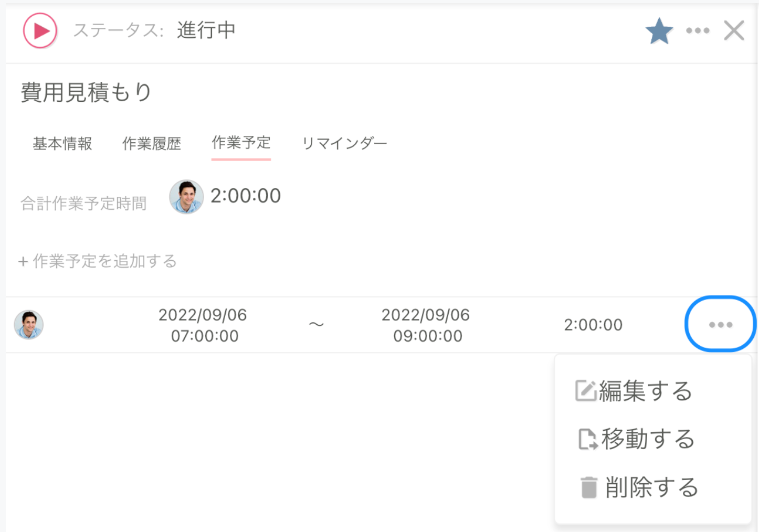The height and width of the screenshot is (532, 759).
Task: Click the avatar next to total planned time
Action: click(186, 197)
